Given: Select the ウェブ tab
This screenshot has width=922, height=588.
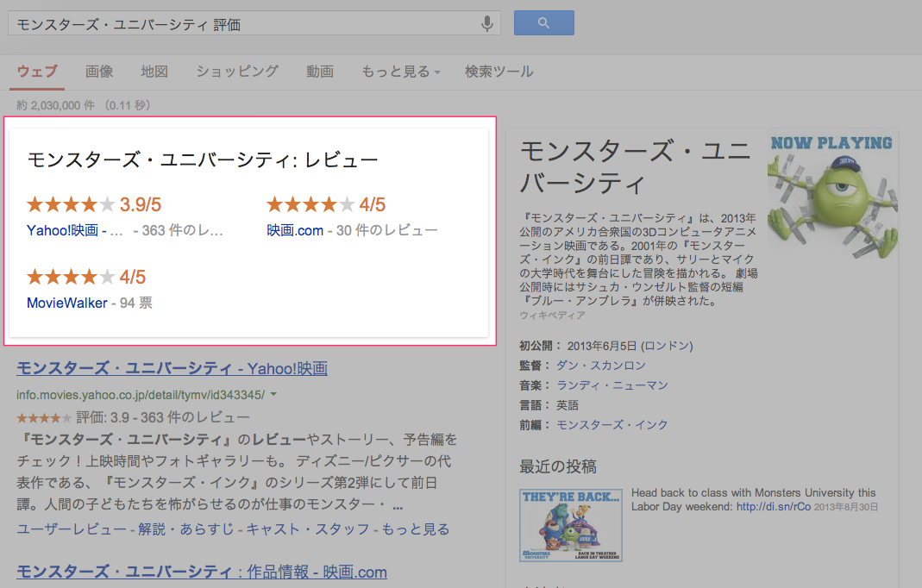Looking at the screenshot, I should pos(37,72).
